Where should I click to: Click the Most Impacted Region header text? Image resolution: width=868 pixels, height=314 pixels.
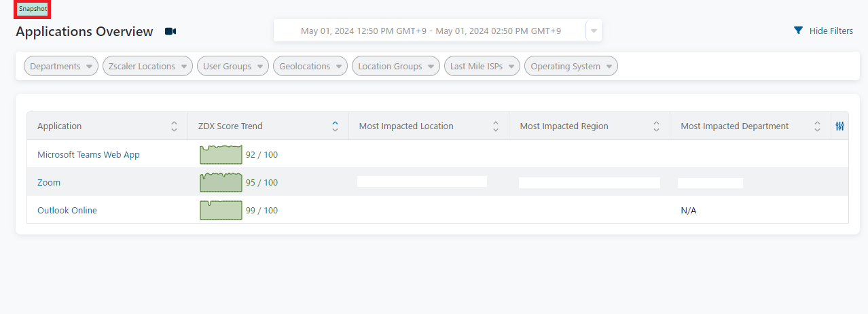pos(564,126)
